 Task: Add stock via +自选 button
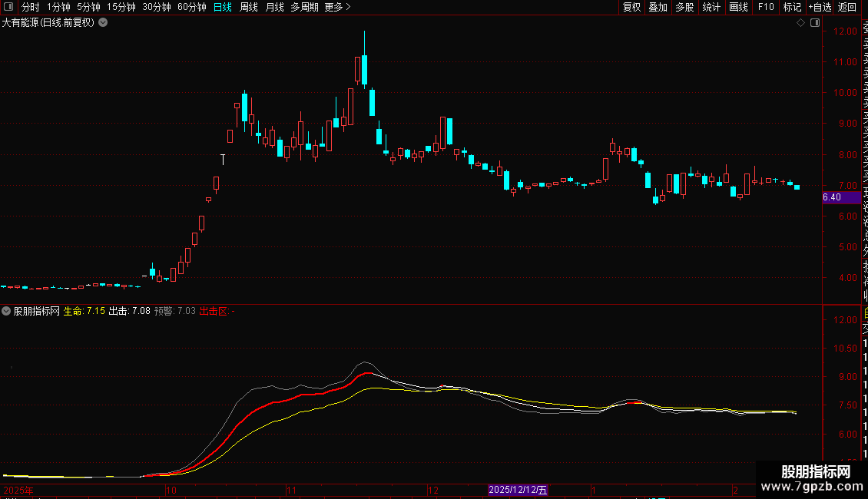pos(820,7)
